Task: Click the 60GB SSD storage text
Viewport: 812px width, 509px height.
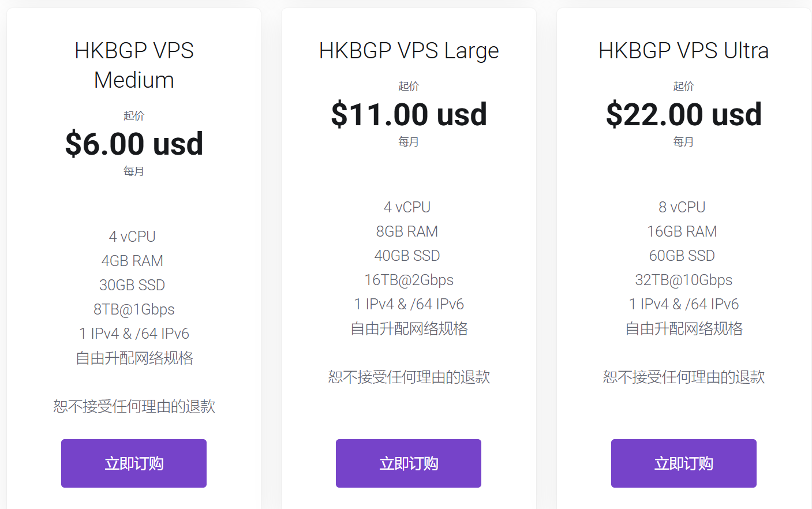Action: click(682, 256)
